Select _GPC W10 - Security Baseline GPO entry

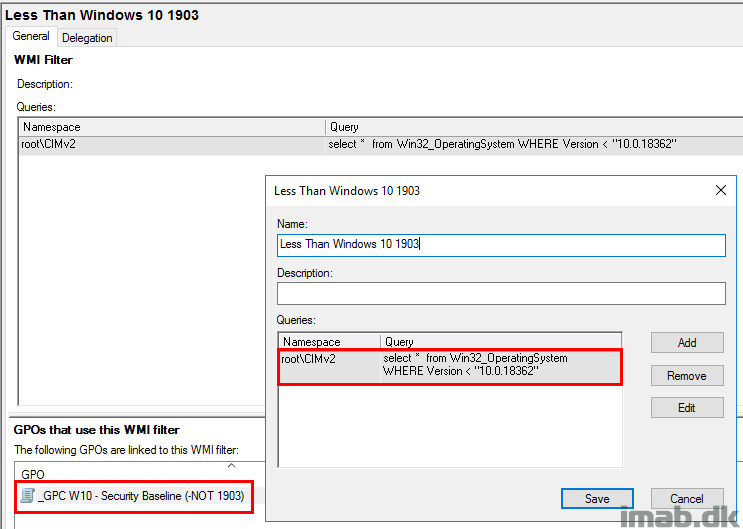pyautogui.click(x=134, y=496)
